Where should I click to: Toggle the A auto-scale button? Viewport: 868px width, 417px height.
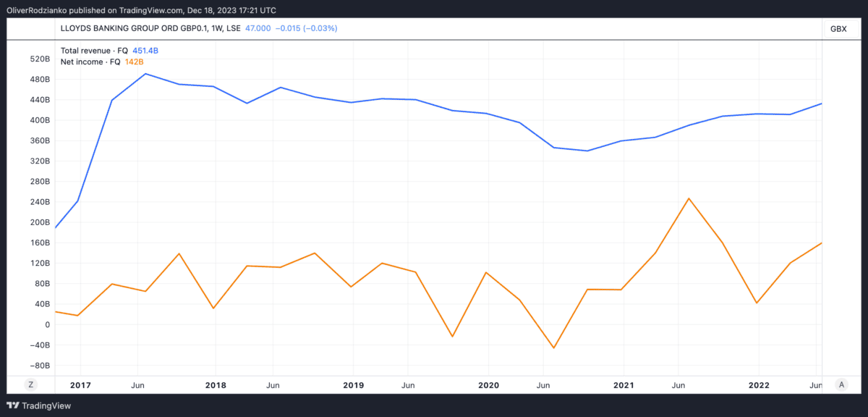coord(841,384)
